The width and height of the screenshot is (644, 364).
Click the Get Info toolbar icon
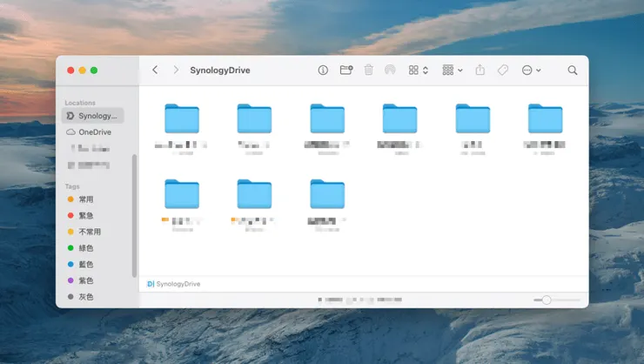coord(323,71)
